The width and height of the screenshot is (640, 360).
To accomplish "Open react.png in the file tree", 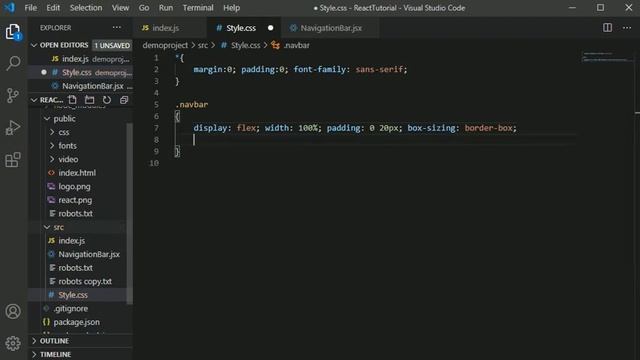I will tap(75, 200).
